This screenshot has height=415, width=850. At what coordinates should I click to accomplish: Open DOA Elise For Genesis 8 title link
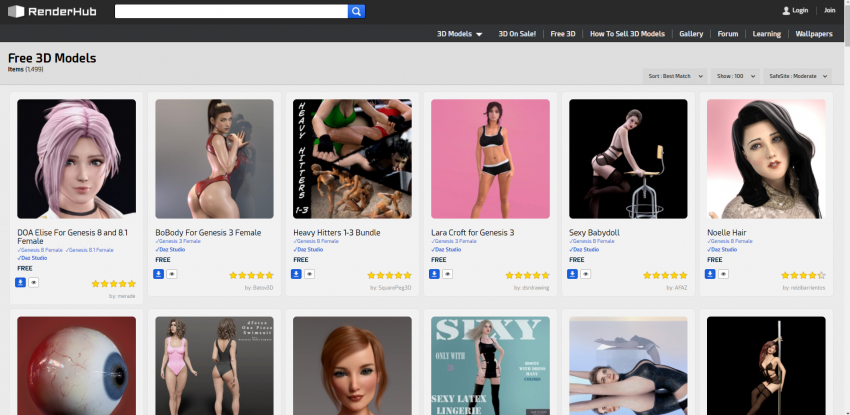[x=73, y=237]
